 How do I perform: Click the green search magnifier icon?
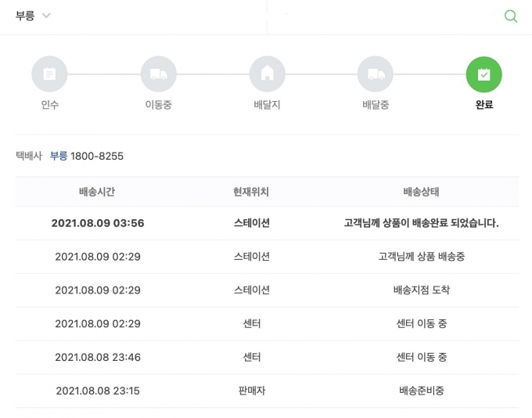pyautogui.click(x=511, y=16)
